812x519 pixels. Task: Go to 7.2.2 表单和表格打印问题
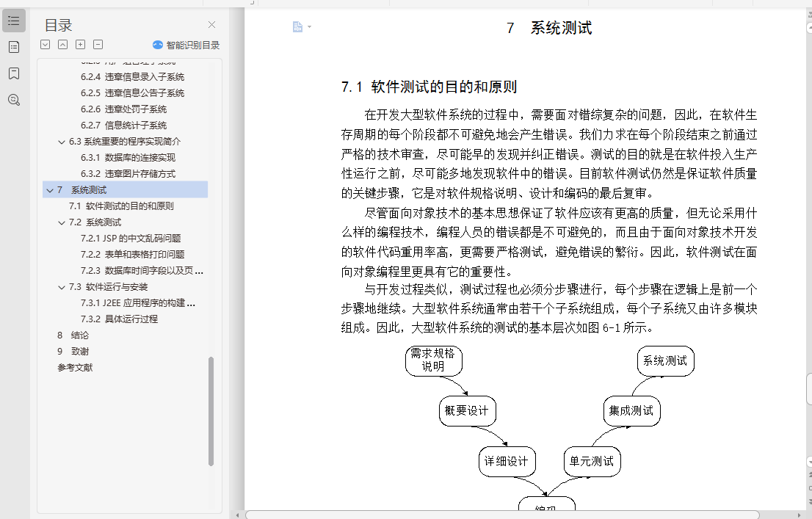pos(133,254)
